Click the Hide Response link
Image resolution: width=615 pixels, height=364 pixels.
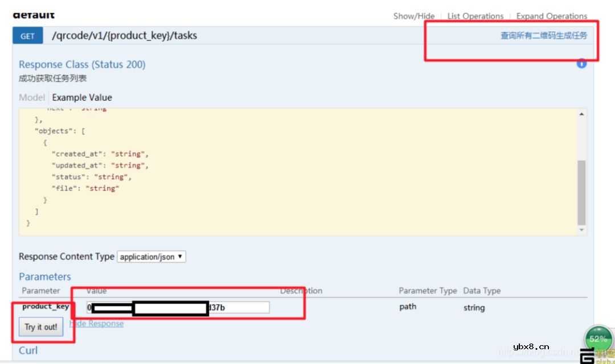point(96,324)
